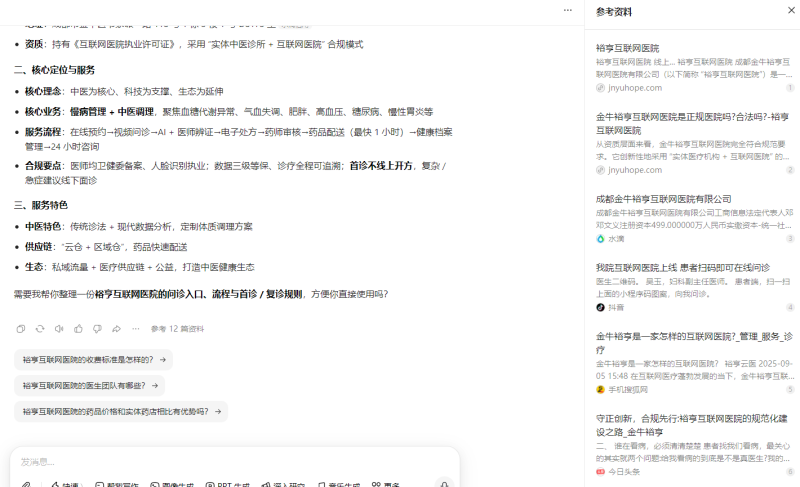The width and height of the screenshot is (800, 487).
Task: Attach a file using the paperclip icon
Action: tap(26, 484)
